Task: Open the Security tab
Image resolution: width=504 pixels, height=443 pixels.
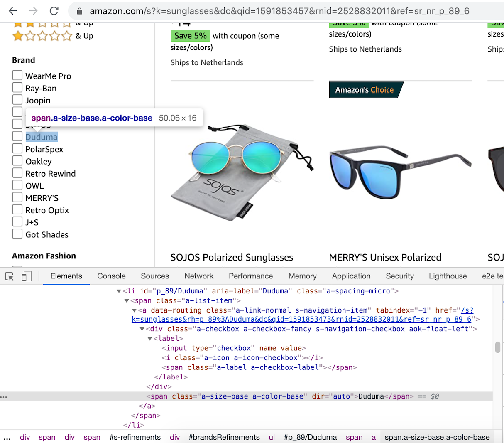Action: tap(400, 276)
